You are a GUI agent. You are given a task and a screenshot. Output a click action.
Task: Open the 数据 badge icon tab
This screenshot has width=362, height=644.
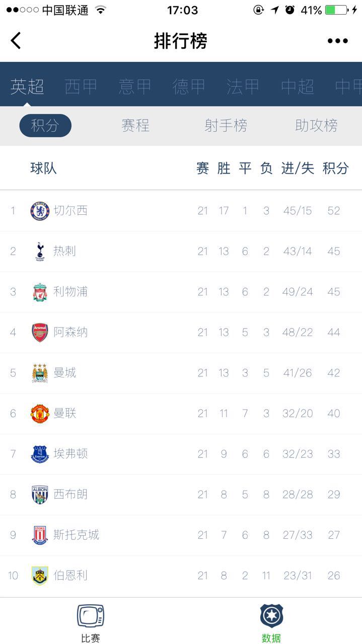tap(271, 622)
